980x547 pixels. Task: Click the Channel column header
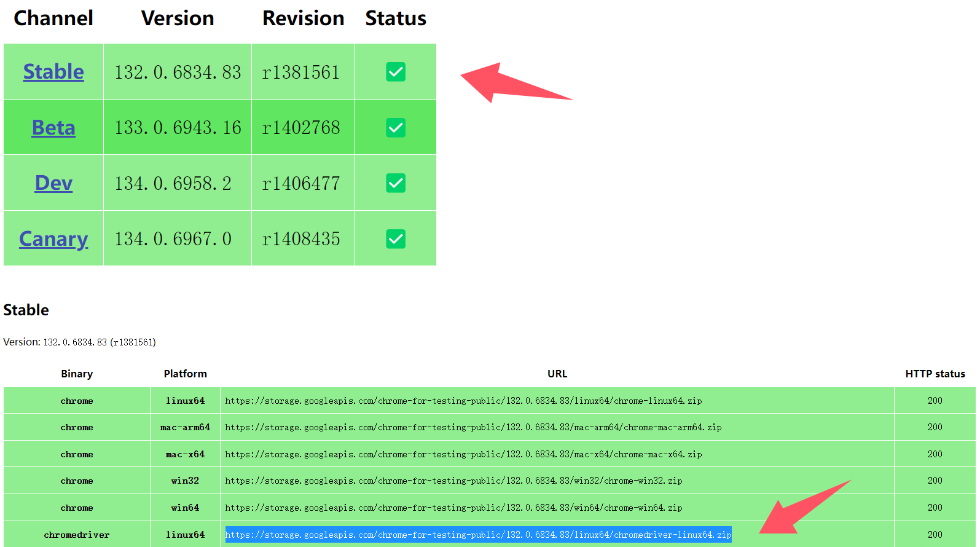(x=53, y=18)
